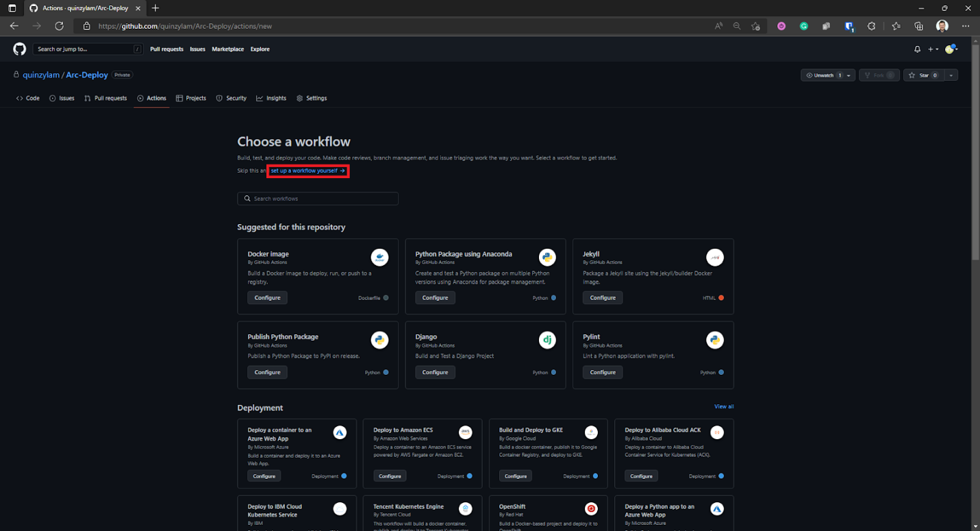
Task: Focus the Search or jump to box
Action: click(89, 49)
